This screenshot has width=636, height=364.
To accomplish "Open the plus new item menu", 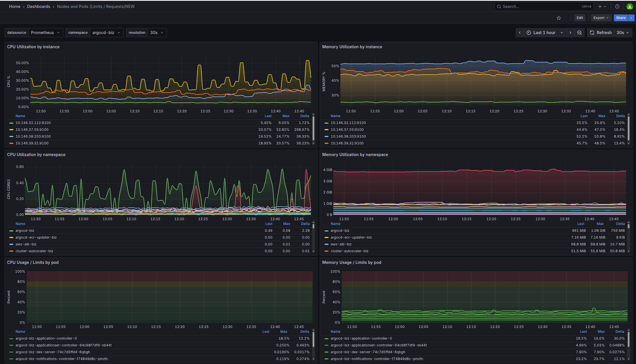I will click(602, 7).
